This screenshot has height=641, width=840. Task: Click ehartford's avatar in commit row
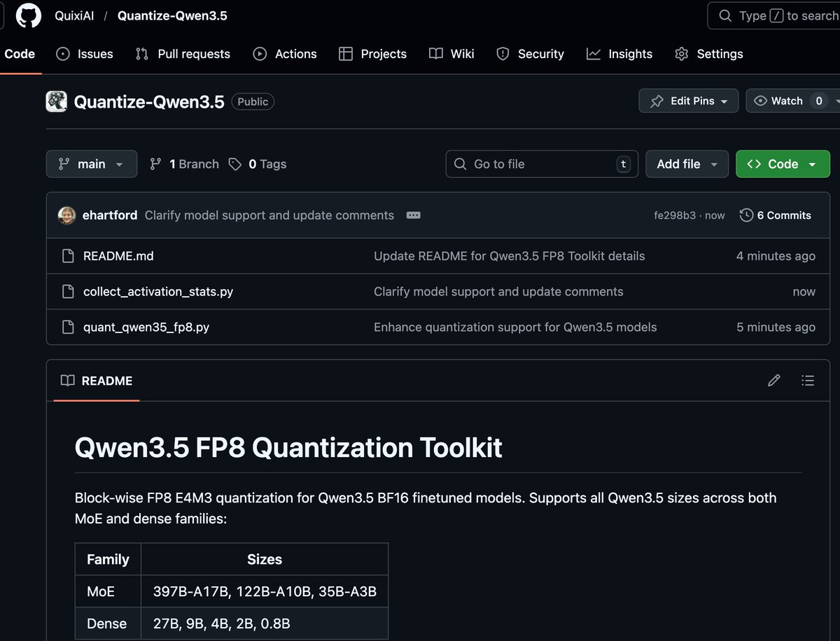pyautogui.click(x=66, y=216)
